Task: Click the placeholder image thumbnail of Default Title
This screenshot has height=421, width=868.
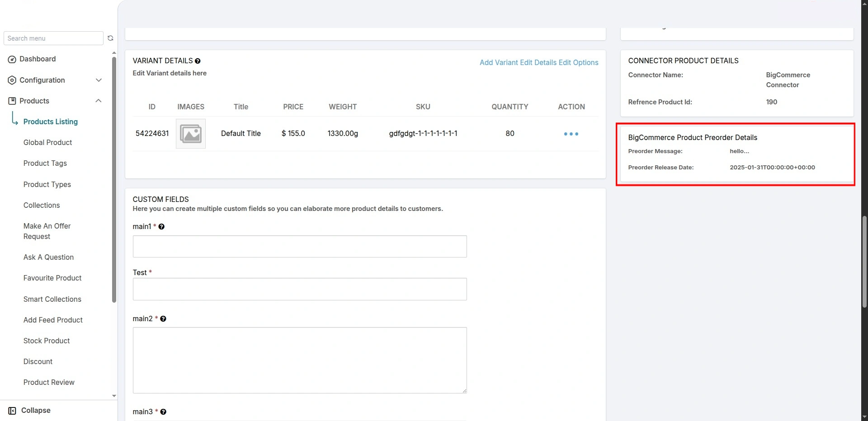Action: click(x=191, y=134)
